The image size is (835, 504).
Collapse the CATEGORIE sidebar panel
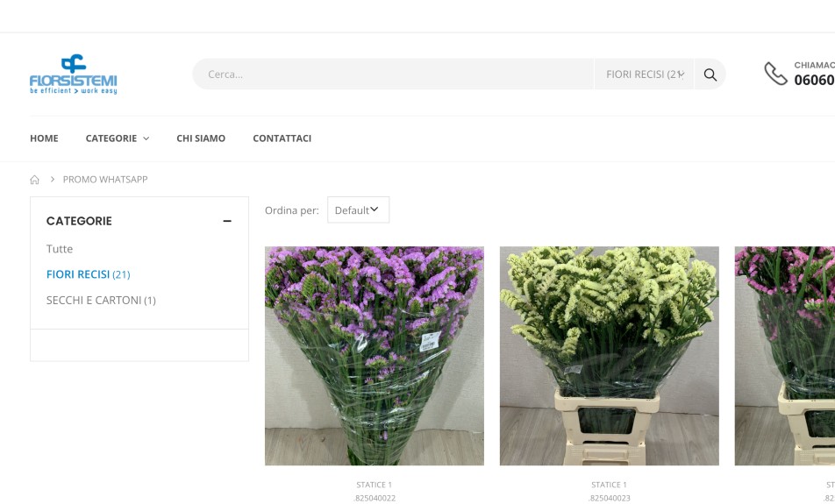(227, 222)
